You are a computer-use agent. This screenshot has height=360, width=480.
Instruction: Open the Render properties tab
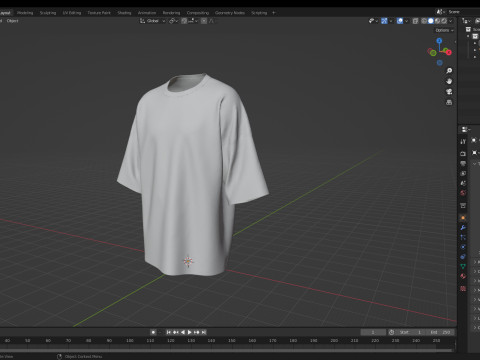tap(463, 154)
